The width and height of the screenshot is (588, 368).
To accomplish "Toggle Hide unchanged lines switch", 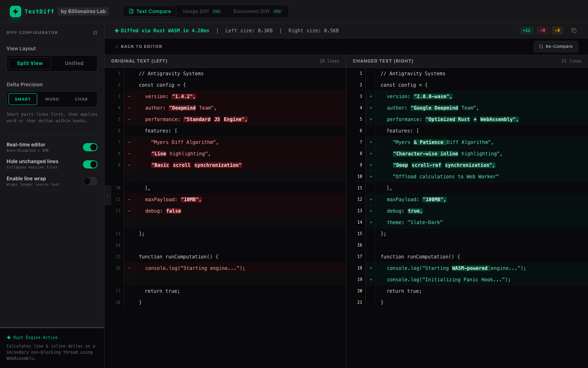I will coord(90,164).
